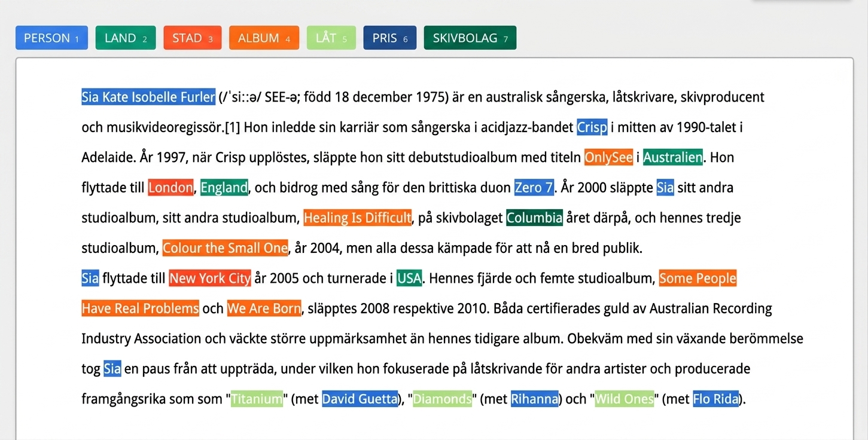The height and width of the screenshot is (440, 868).
Task: Click the "Colour the Small One" annotation
Action: click(x=226, y=248)
